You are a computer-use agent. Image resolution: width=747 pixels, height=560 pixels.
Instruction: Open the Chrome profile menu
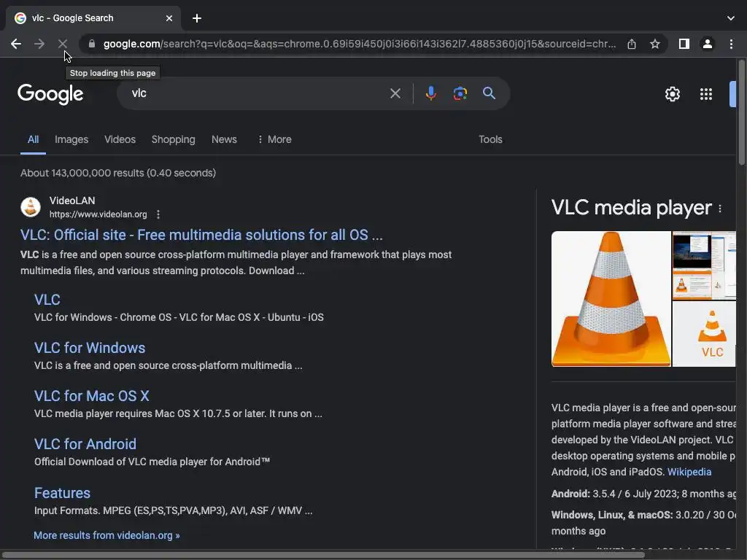(708, 44)
